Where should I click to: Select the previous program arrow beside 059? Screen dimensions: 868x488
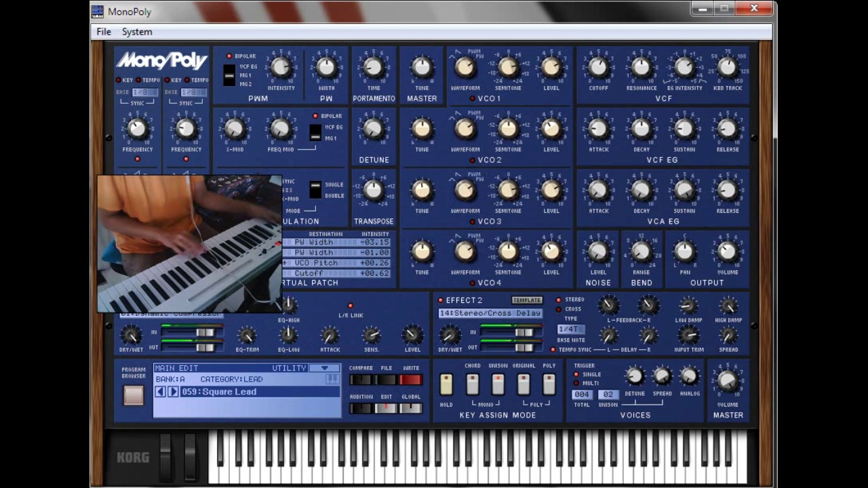[x=161, y=392]
